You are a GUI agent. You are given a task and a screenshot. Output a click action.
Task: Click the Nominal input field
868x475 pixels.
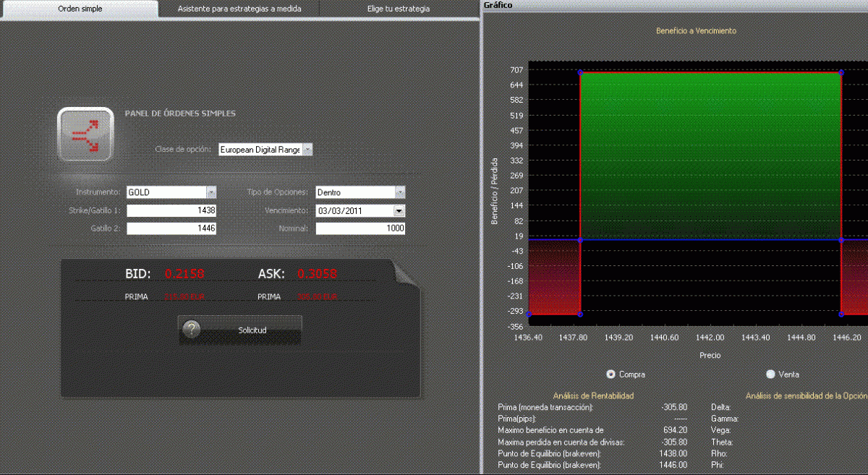360,228
